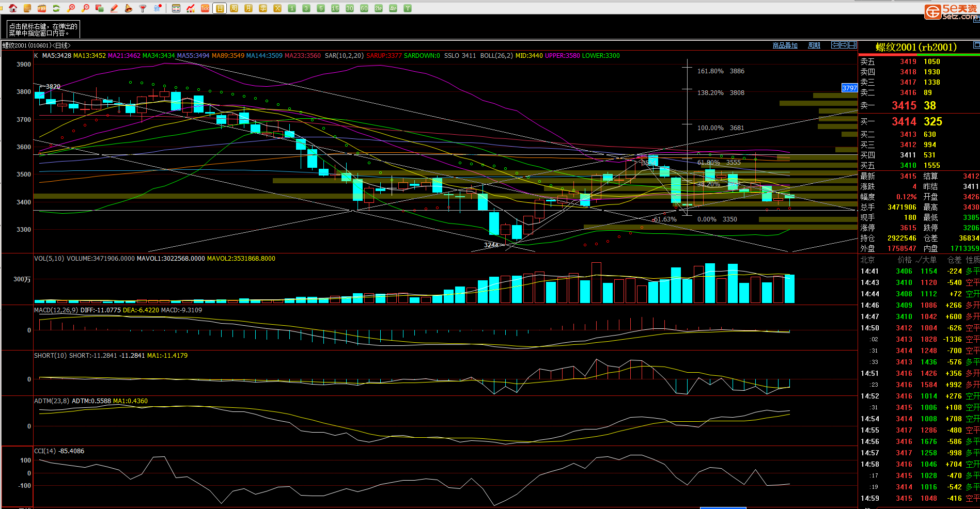
Task: Click the 卖一 price 3415
Action: (904, 106)
